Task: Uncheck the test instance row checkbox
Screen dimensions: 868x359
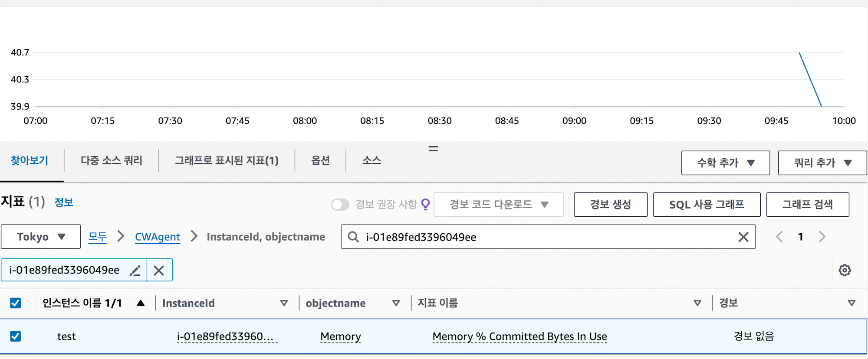Action: point(16,336)
